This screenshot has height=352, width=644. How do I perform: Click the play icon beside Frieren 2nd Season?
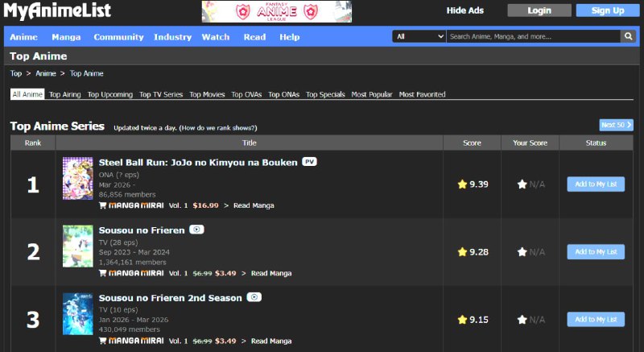coord(254,297)
